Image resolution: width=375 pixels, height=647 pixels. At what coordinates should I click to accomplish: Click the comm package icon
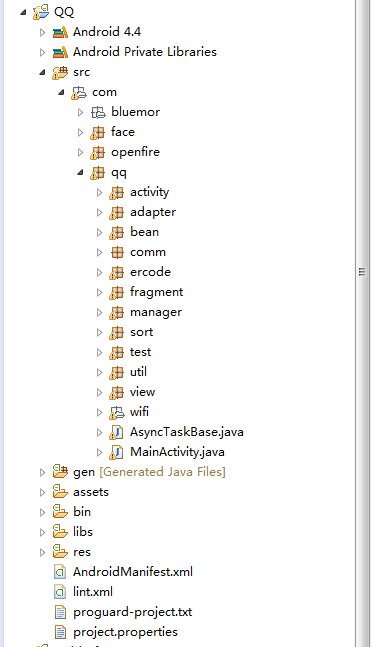pos(117,252)
